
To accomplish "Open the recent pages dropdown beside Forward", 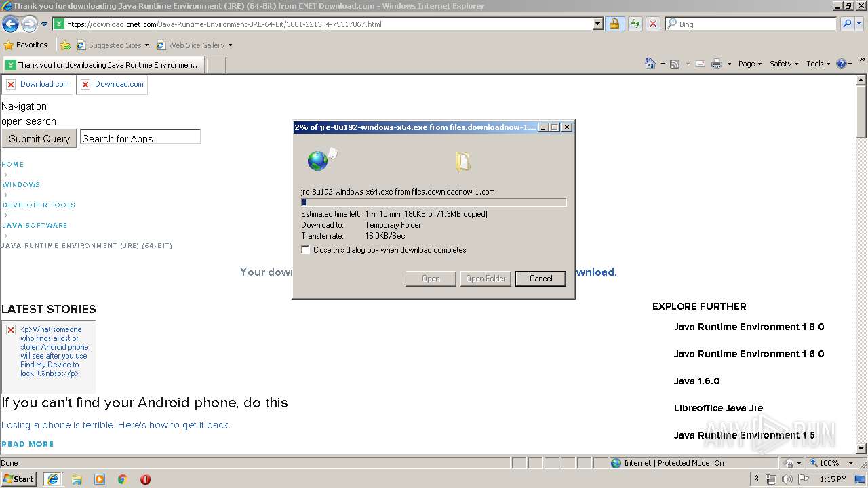I will click(45, 24).
